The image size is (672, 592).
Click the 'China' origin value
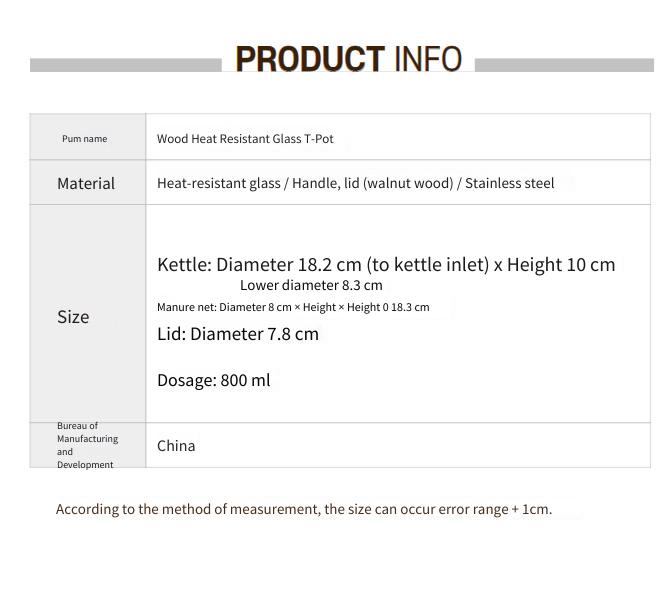(176, 446)
